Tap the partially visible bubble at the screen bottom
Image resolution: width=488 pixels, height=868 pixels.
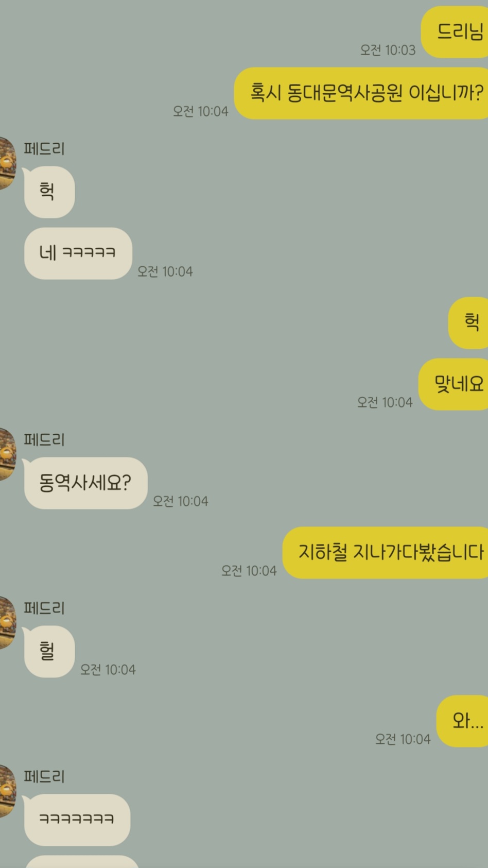point(82,862)
